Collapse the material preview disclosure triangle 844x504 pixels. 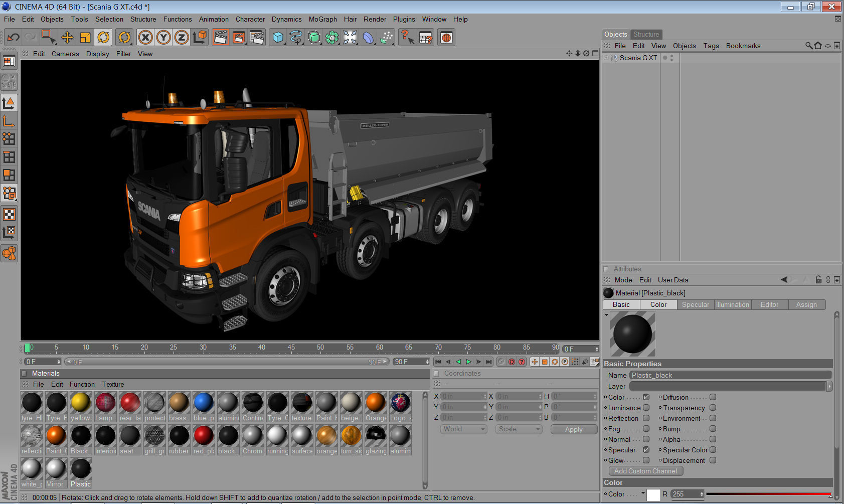606,315
